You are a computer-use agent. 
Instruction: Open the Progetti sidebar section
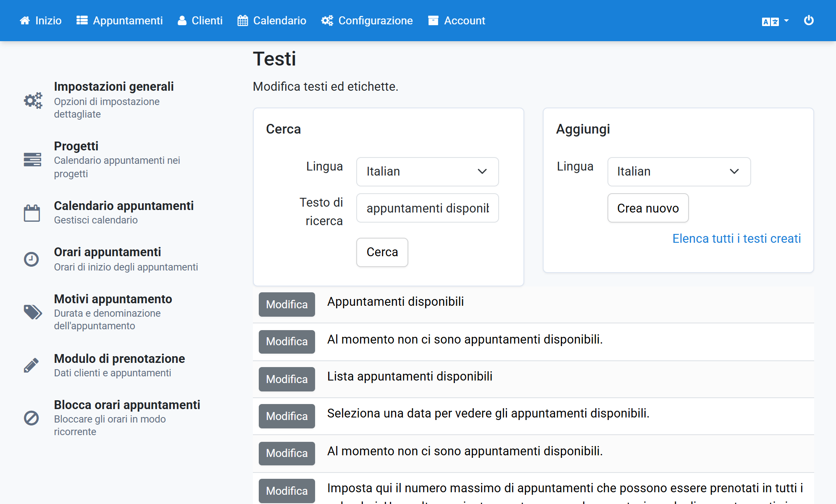click(x=76, y=146)
